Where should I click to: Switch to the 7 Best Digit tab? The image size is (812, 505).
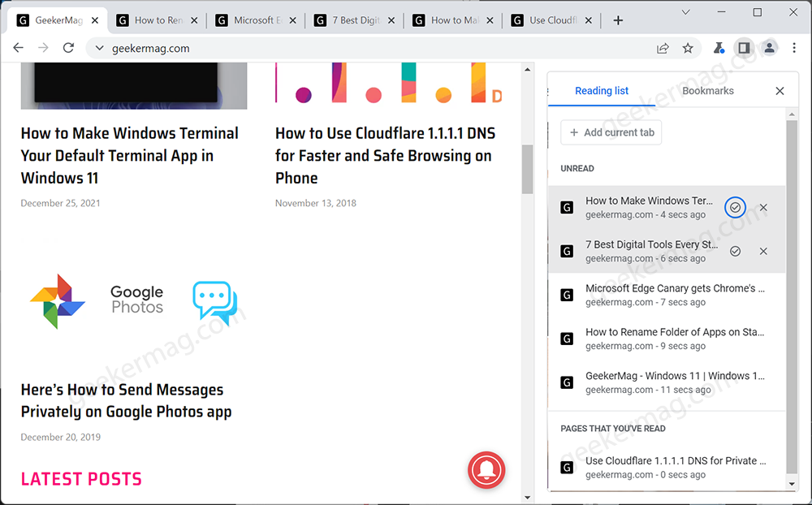356,20
